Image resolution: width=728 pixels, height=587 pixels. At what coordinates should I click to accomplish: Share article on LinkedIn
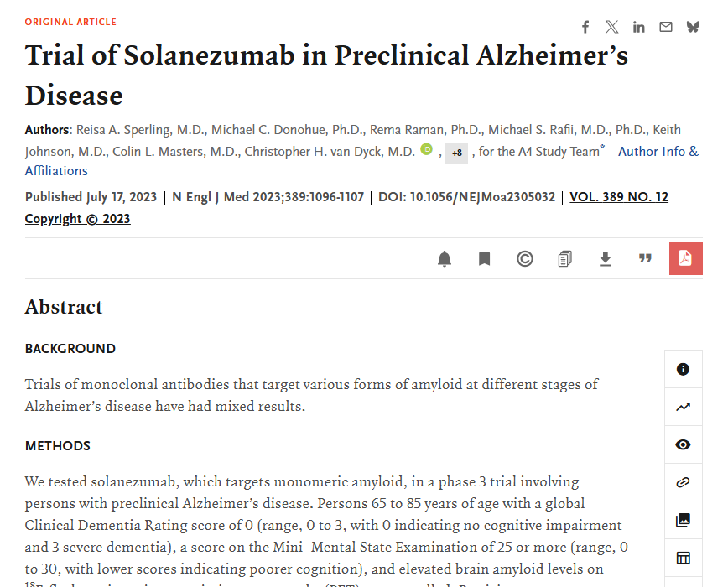tap(639, 27)
